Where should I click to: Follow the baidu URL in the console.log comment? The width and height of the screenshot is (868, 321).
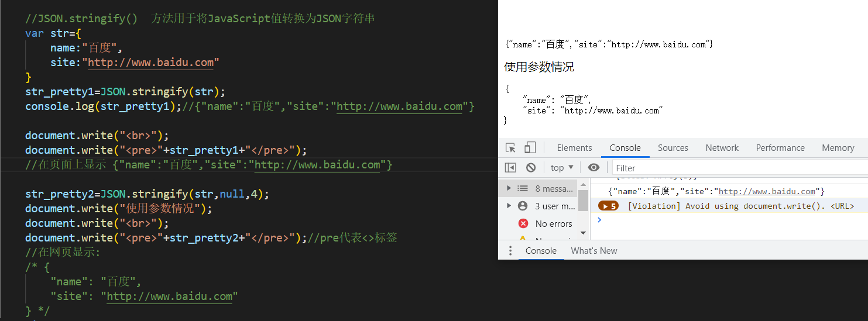coord(399,106)
